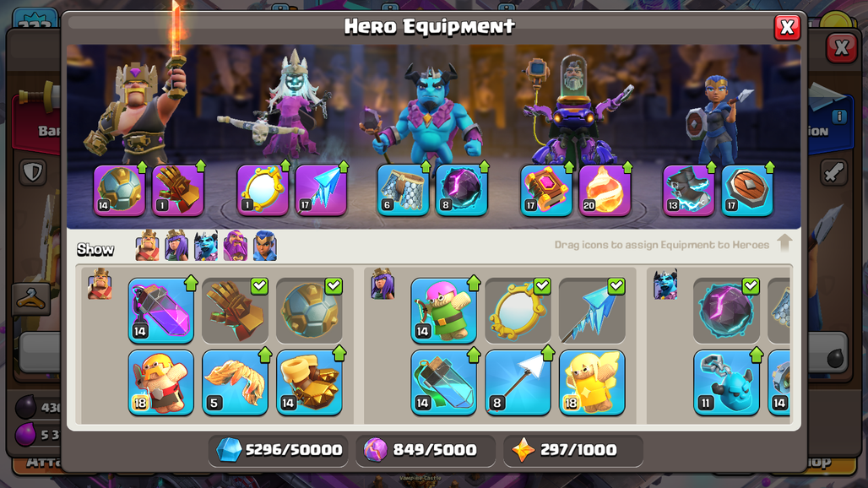
Task: Click the equipped level 20 Fireball slot
Action: (x=605, y=190)
